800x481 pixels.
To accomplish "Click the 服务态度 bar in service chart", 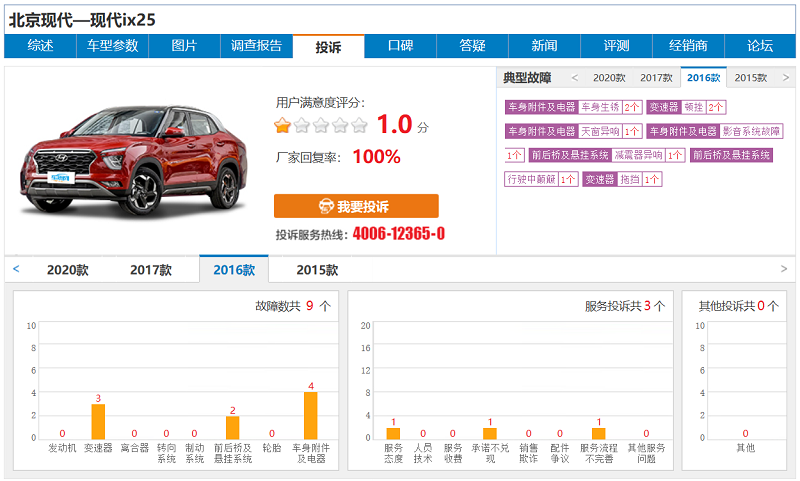I will click(393, 434).
